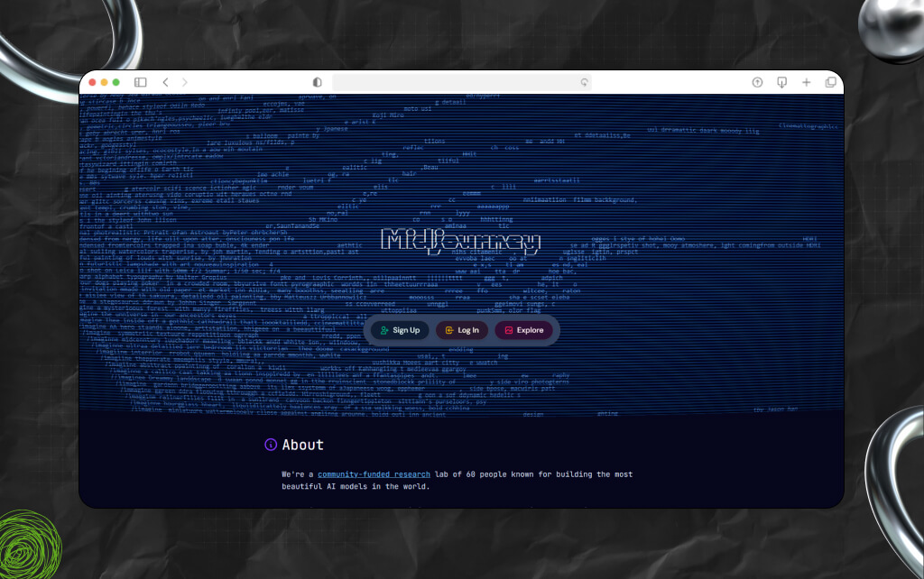Click the privacy shield icon

[x=317, y=82]
